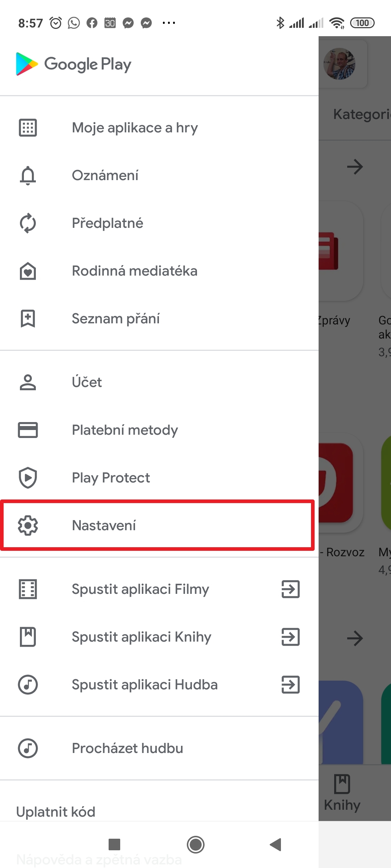Image resolution: width=391 pixels, height=868 pixels.
Task: Tap the Play Protect shield icon
Action: point(28,478)
